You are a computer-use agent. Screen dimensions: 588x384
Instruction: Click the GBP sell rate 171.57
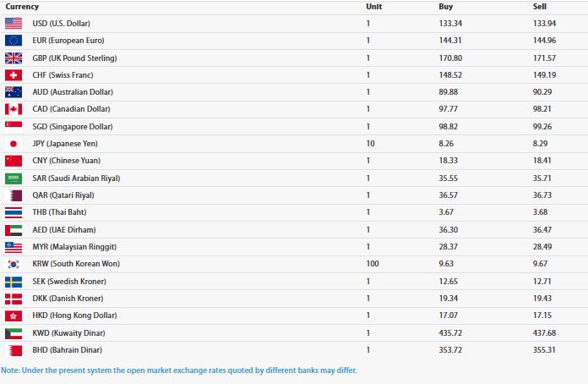pos(544,58)
